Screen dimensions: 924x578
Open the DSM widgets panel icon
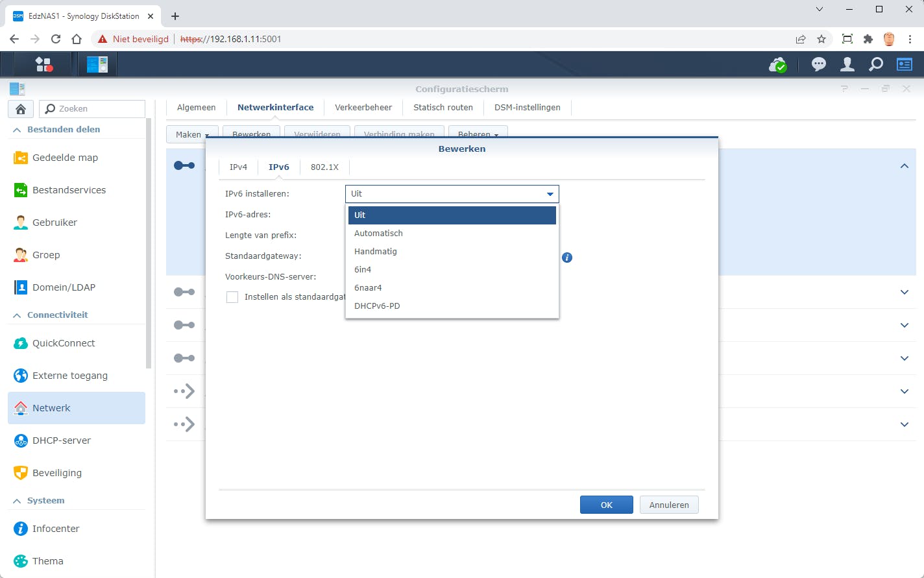(x=905, y=64)
